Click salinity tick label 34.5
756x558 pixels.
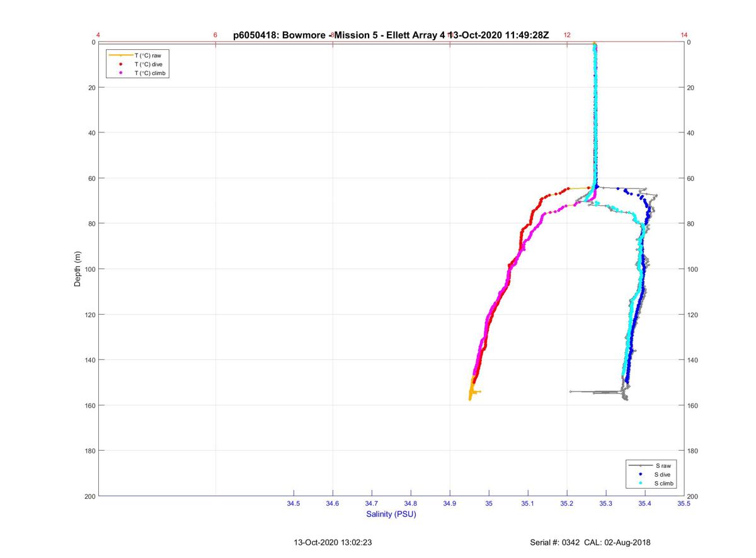point(294,503)
